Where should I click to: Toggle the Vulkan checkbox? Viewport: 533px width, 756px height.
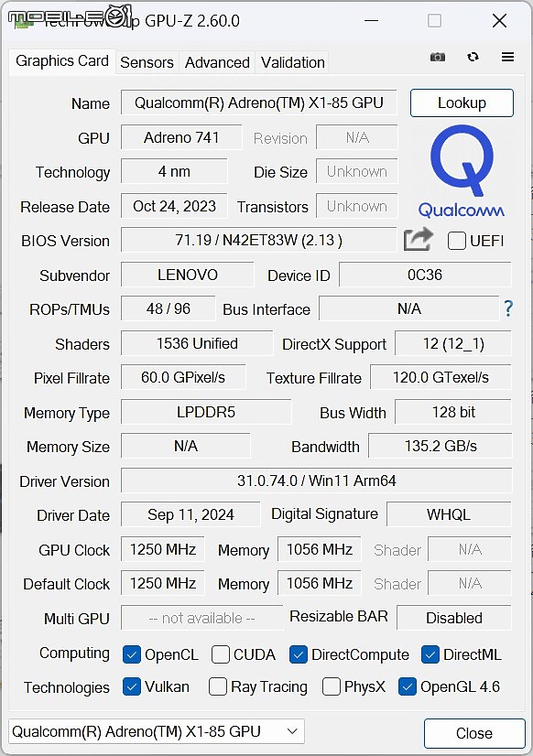coord(132,686)
